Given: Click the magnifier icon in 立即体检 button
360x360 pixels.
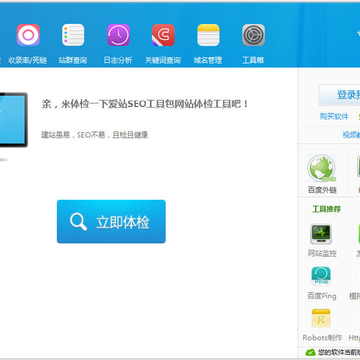Looking at the screenshot, I should tap(78, 222).
